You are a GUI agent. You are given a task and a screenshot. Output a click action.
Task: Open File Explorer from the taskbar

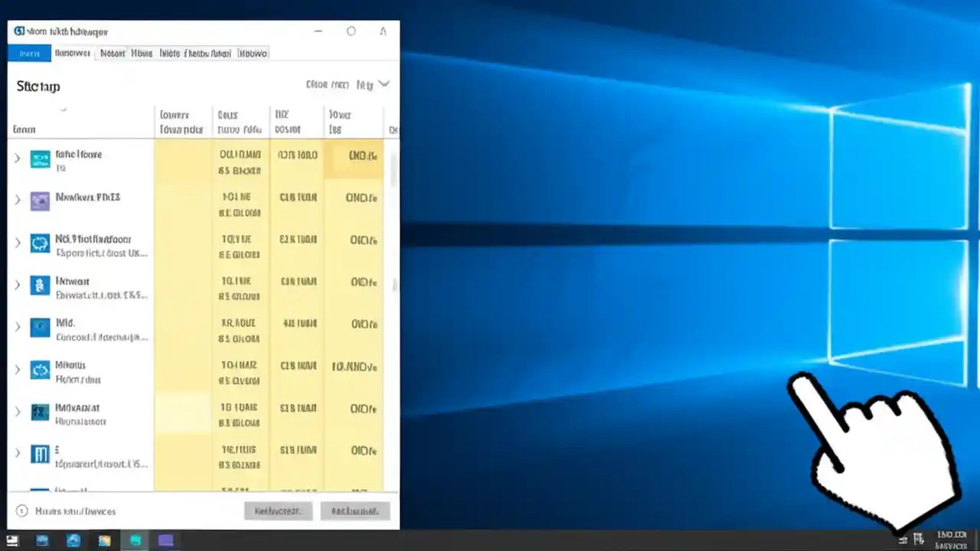tap(105, 540)
